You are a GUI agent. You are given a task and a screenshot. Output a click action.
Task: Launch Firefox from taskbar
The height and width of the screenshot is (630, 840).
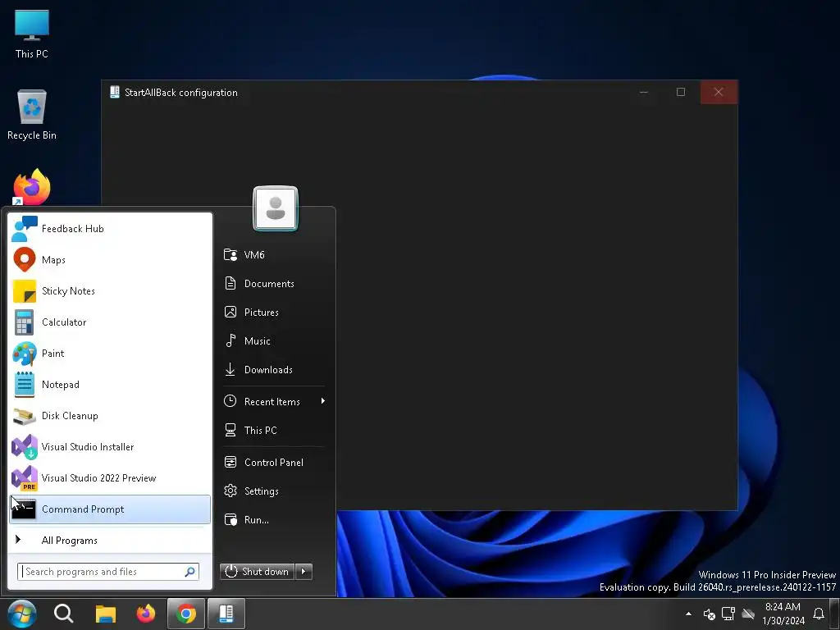[146, 614]
